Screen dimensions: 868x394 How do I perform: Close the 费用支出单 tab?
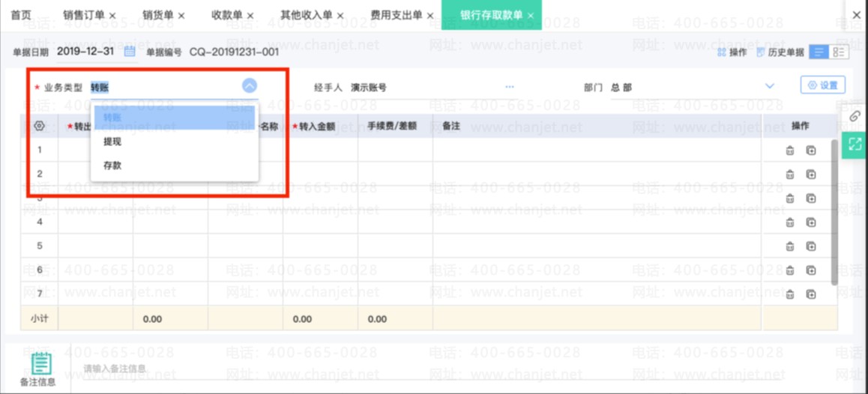click(x=430, y=16)
